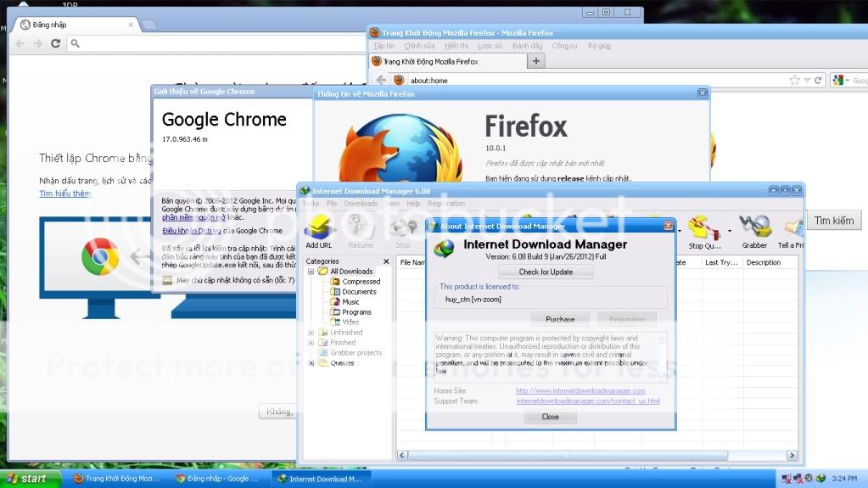Click the Windows start button
The height and width of the screenshot is (488, 868).
click(31, 479)
